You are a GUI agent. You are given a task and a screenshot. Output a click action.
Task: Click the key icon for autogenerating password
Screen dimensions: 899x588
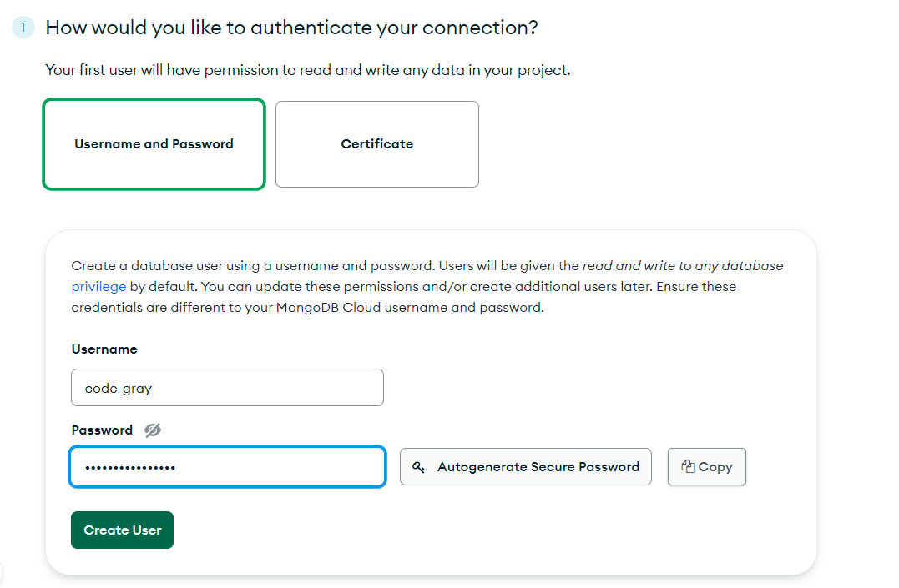pyautogui.click(x=419, y=467)
